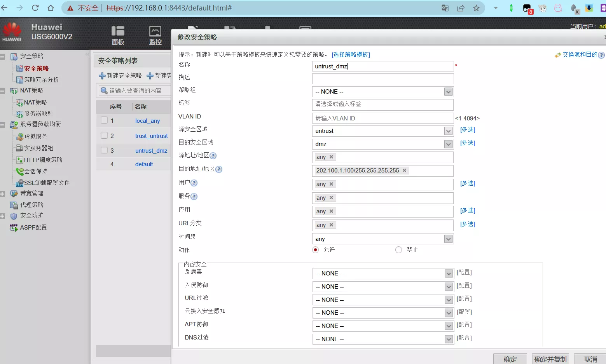The width and height of the screenshot is (606, 364).
Task: Click the plus icon for 新建安全策略
Action: 102,76
